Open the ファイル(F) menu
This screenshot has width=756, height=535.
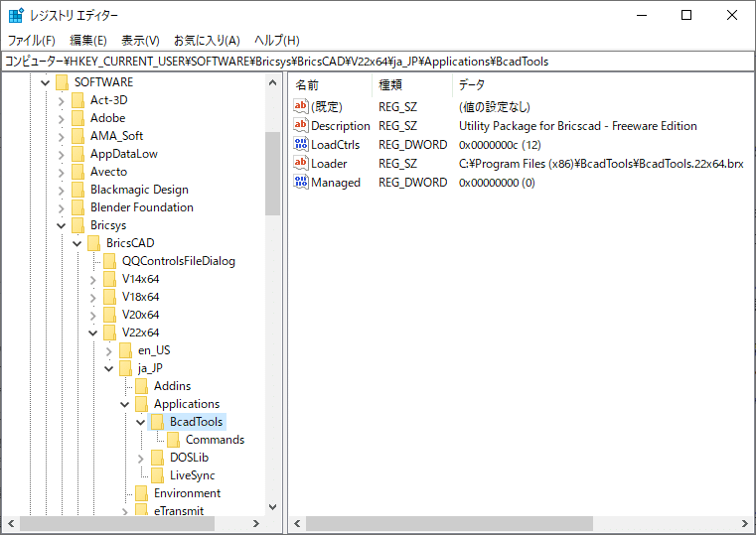32,41
